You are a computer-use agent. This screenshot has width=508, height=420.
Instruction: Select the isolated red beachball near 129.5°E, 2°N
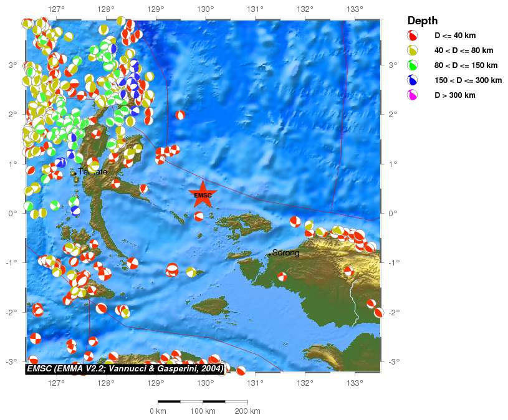coord(180,115)
